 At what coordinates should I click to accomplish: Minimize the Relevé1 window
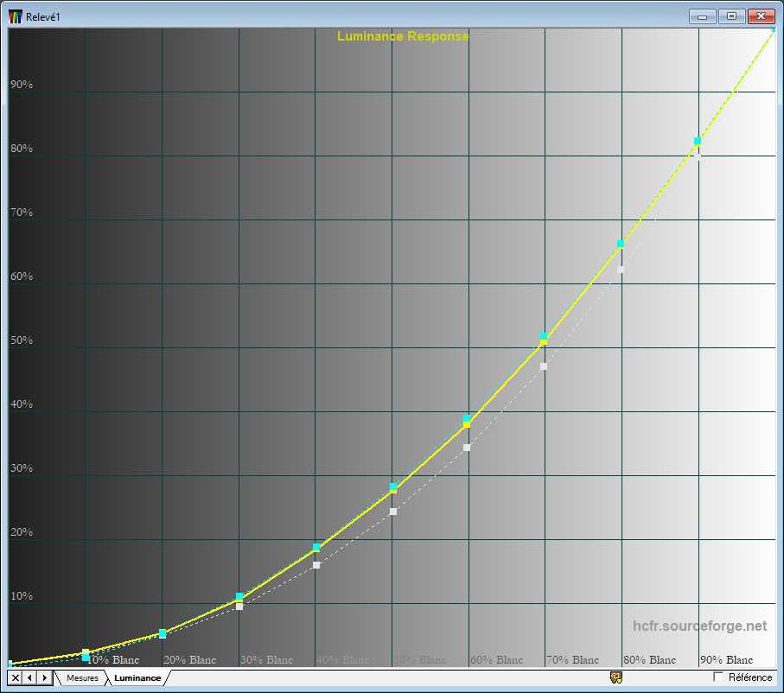coord(703,16)
